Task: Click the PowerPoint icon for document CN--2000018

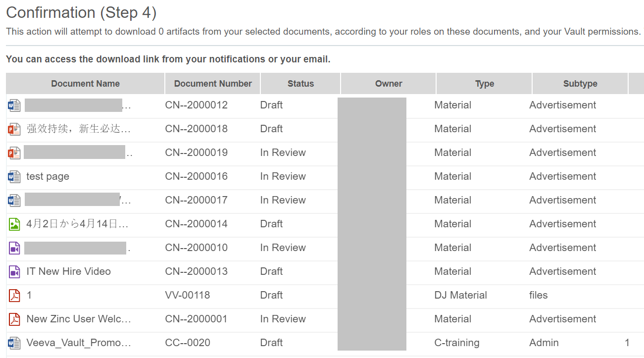Action: (x=14, y=129)
